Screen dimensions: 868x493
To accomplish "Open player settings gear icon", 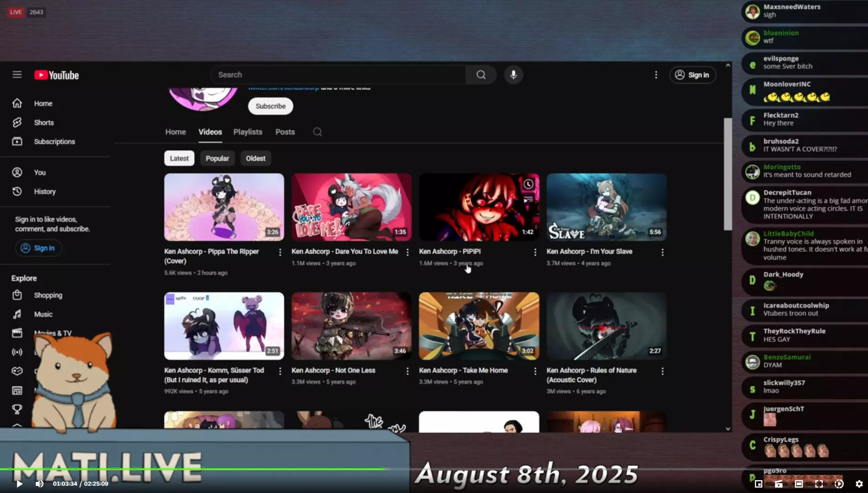I will click(x=859, y=484).
